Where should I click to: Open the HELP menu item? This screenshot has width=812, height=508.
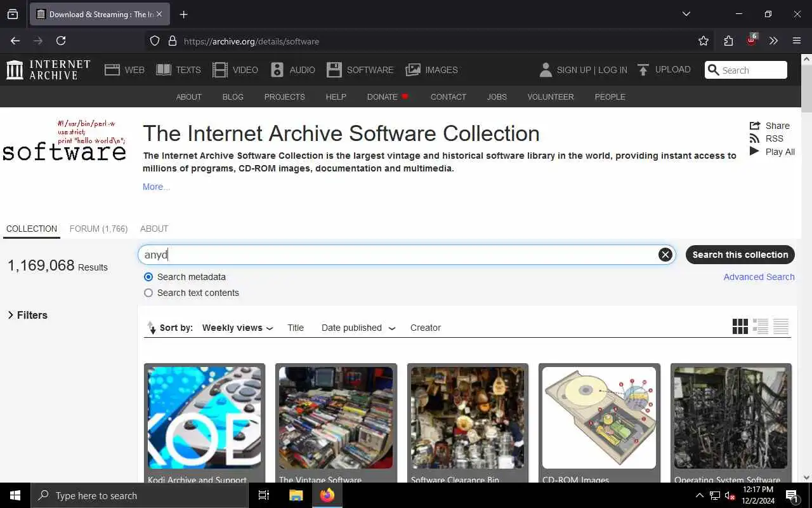(336, 97)
